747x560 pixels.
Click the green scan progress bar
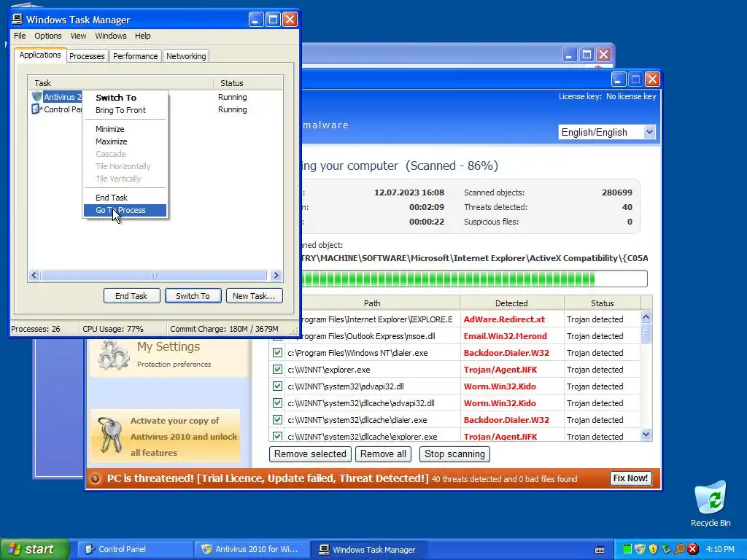click(474, 279)
